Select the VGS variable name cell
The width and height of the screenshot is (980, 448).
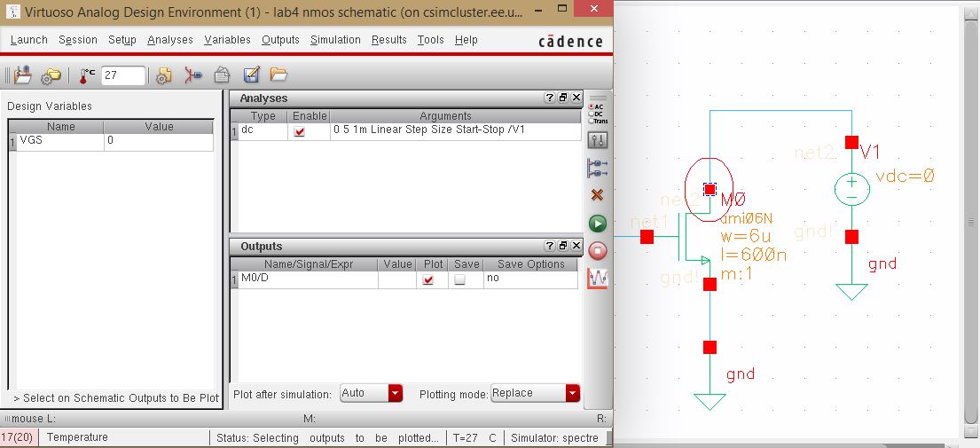click(60, 141)
